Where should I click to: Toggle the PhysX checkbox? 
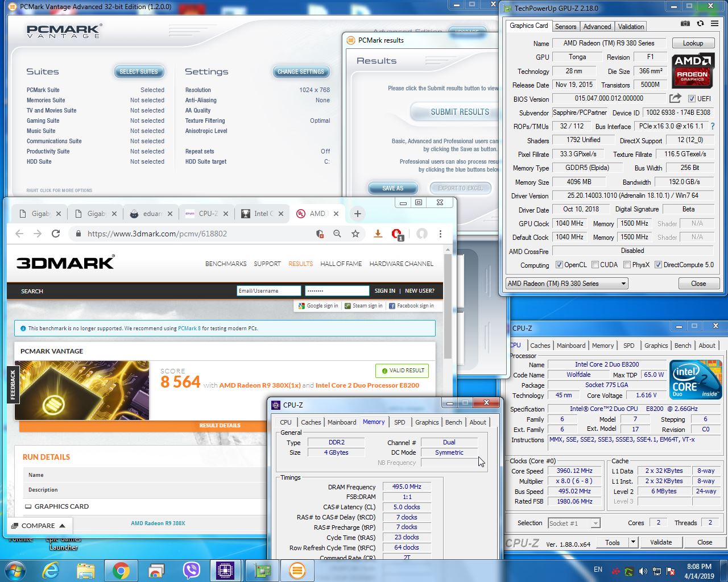tap(627, 265)
